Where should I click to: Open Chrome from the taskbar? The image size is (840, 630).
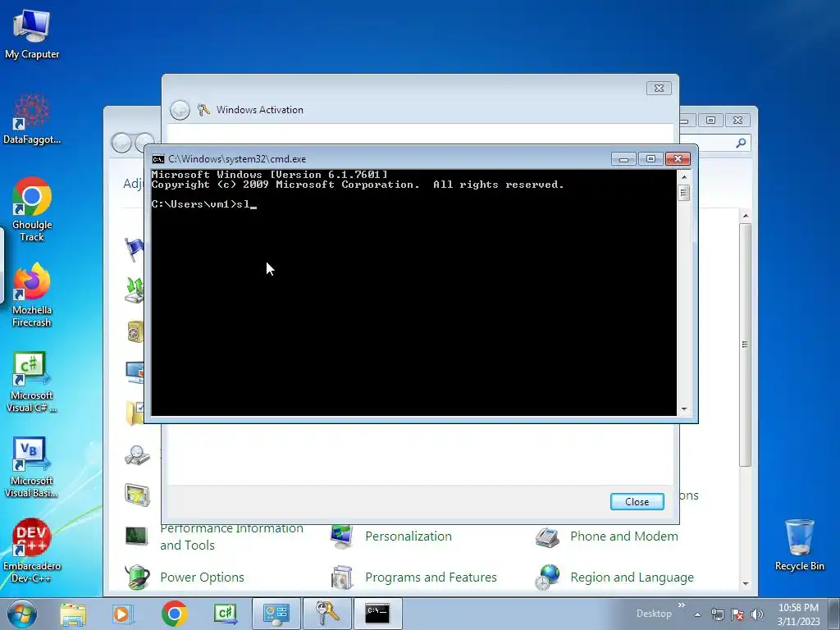pyautogui.click(x=174, y=614)
